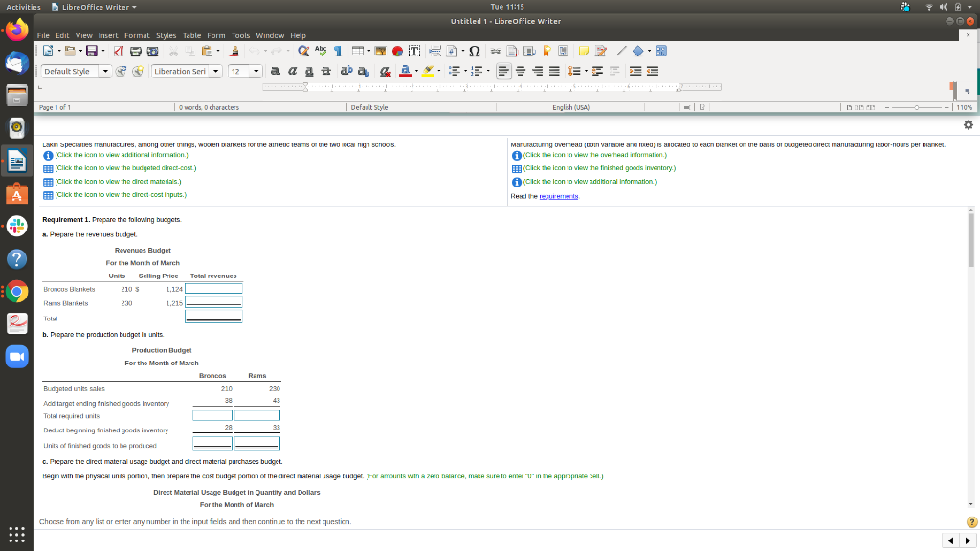Toggle italic formatting
The image size is (980, 551).
tap(292, 71)
